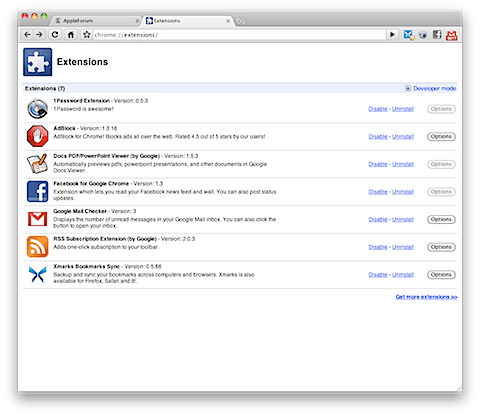The width and height of the screenshot is (480, 416).
Task: Disable Xmarks Bookmarks Sync
Action: tap(378, 275)
